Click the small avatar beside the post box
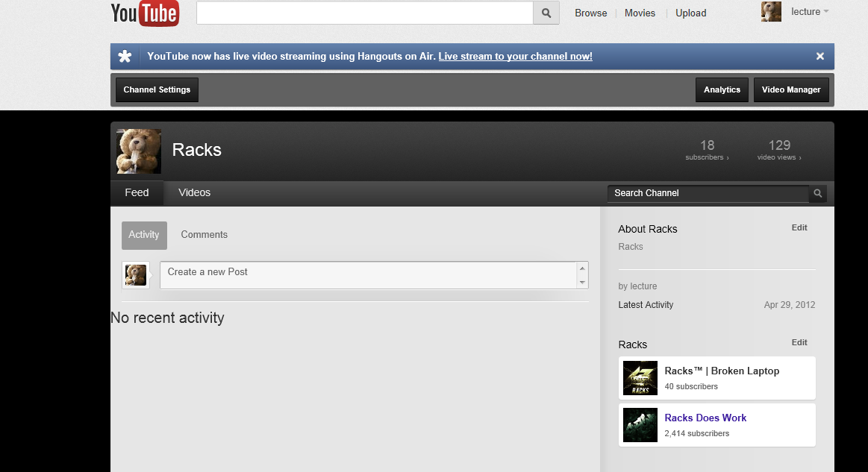This screenshot has height=472, width=868. pos(136,275)
